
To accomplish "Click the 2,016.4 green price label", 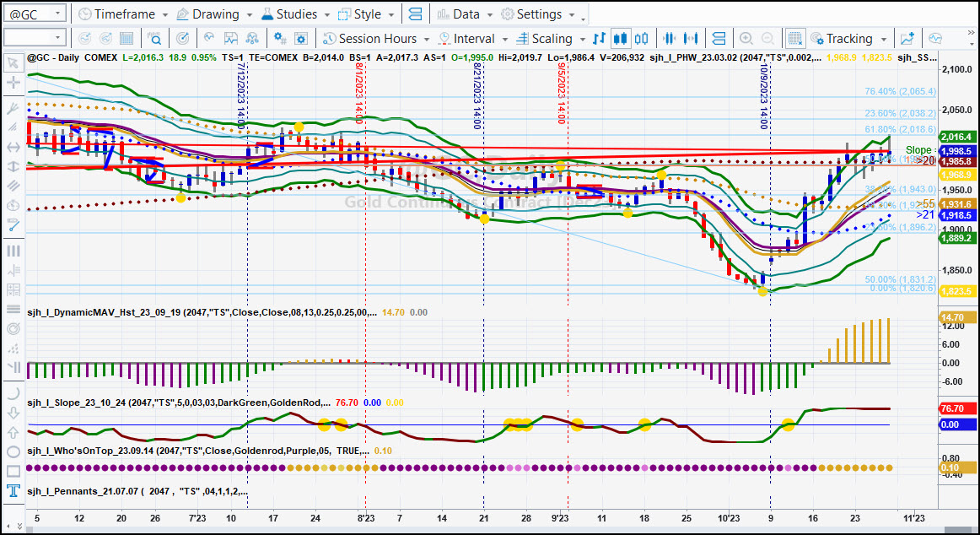I will [956, 137].
